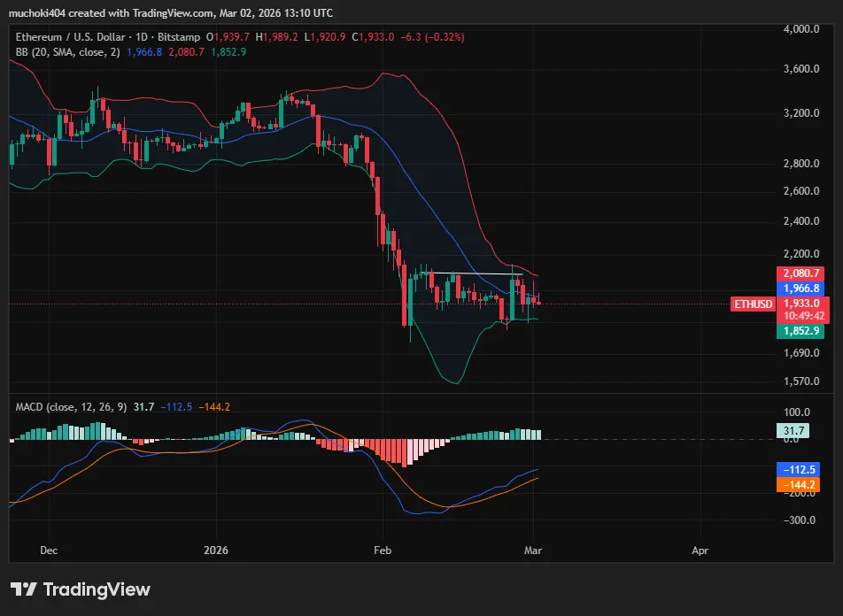
Task: Click the blue -112.5 MACD line tag
Action: [798, 470]
